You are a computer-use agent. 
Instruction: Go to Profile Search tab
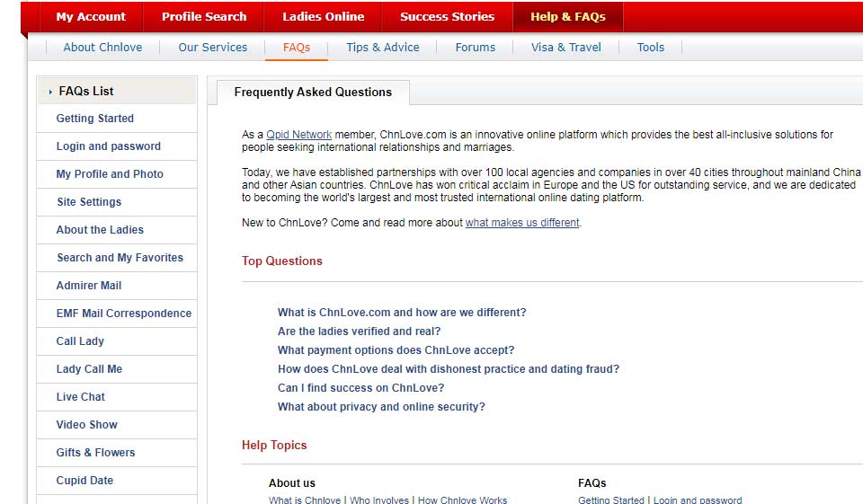tap(204, 16)
